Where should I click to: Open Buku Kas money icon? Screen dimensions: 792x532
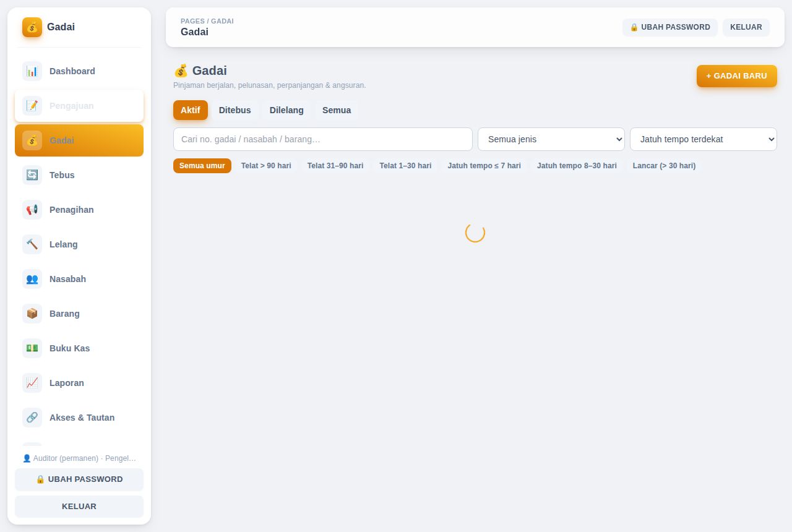(32, 348)
